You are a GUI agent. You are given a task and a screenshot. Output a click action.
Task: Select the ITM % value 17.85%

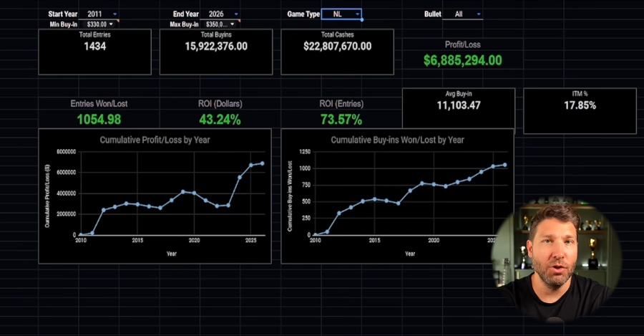pyautogui.click(x=580, y=105)
